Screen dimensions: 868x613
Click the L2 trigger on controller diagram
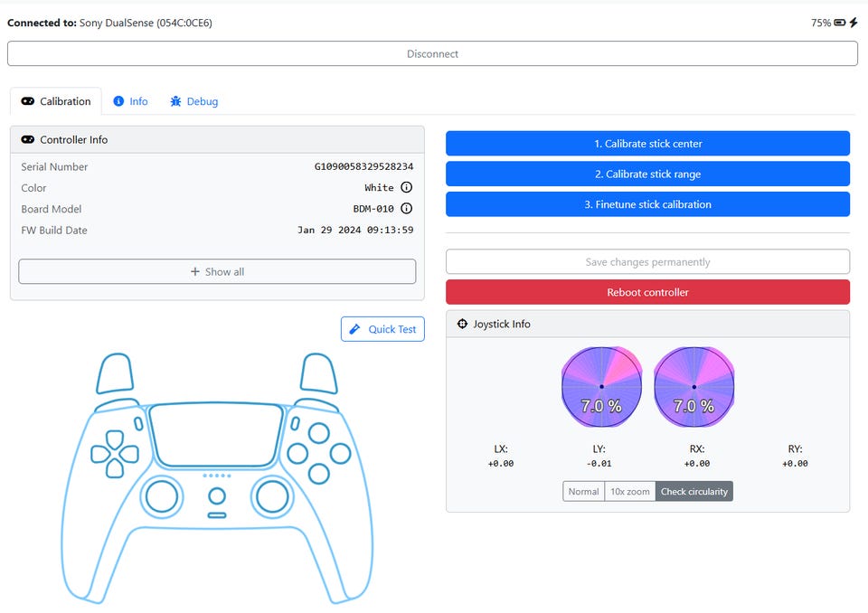[115, 373]
